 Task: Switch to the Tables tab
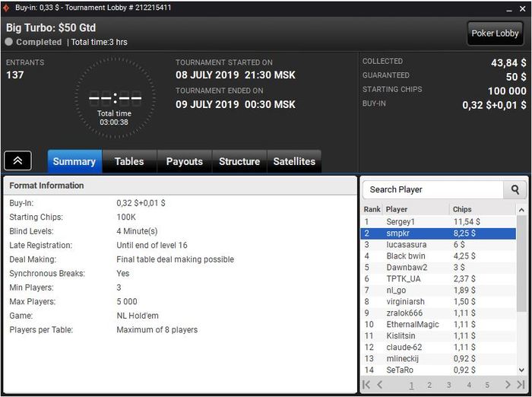[x=129, y=161]
